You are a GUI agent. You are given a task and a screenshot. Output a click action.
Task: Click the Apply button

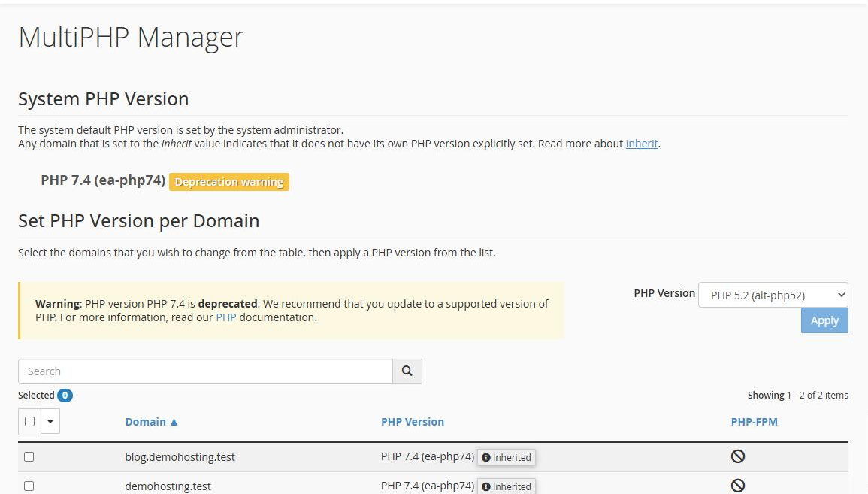click(824, 320)
